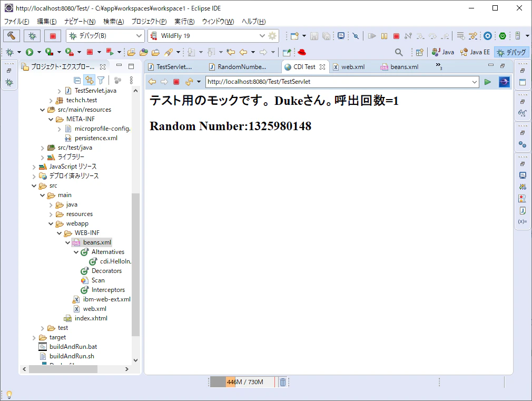Open the URL history dropdown arrow
The width and height of the screenshot is (532, 401).
[x=474, y=82]
